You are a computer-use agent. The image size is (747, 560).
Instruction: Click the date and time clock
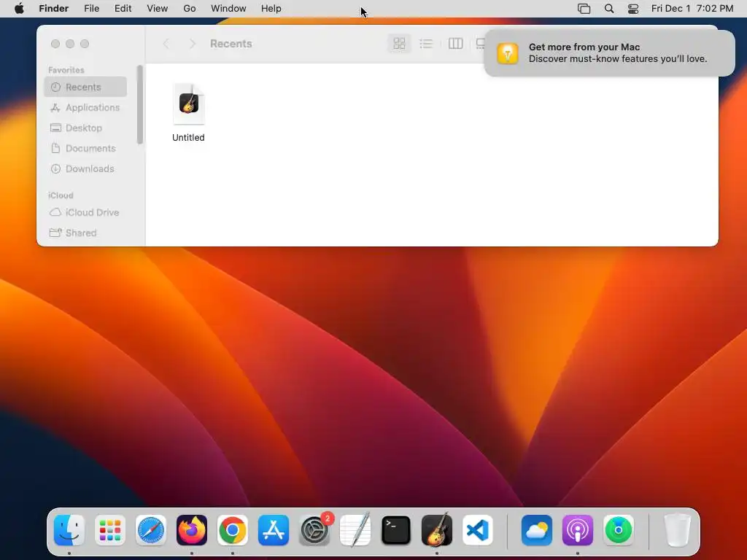(x=692, y=9)
